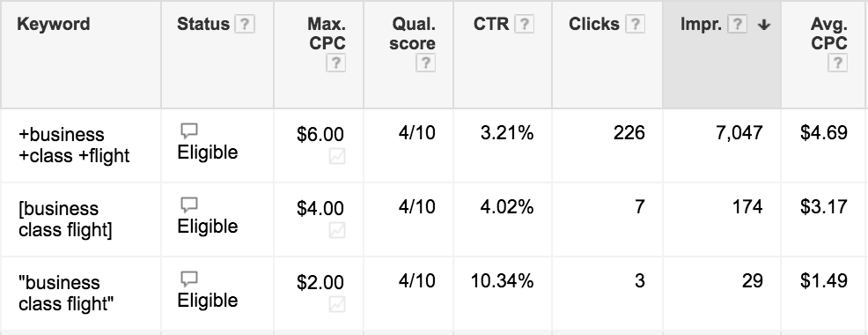This screenshot has height=335, width=868.
Task: Sort table by Keyword column header
Action: pos(53,25)
